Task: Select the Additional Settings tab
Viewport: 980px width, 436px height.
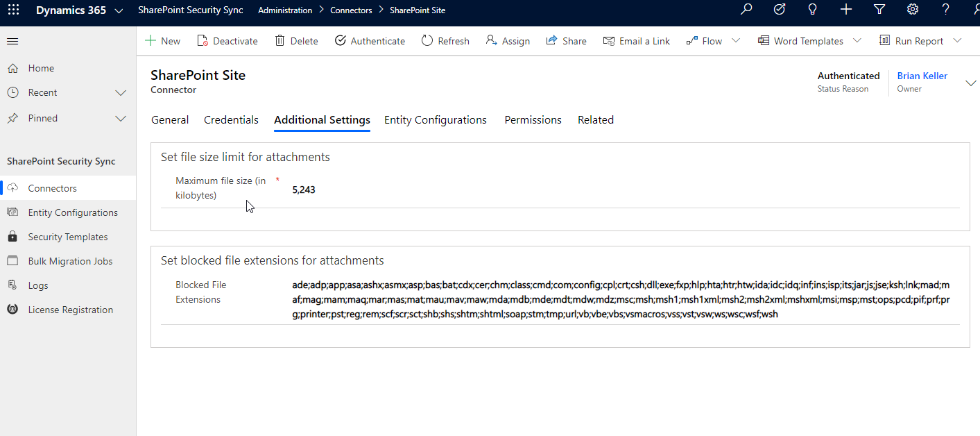Action: point(322,120)
